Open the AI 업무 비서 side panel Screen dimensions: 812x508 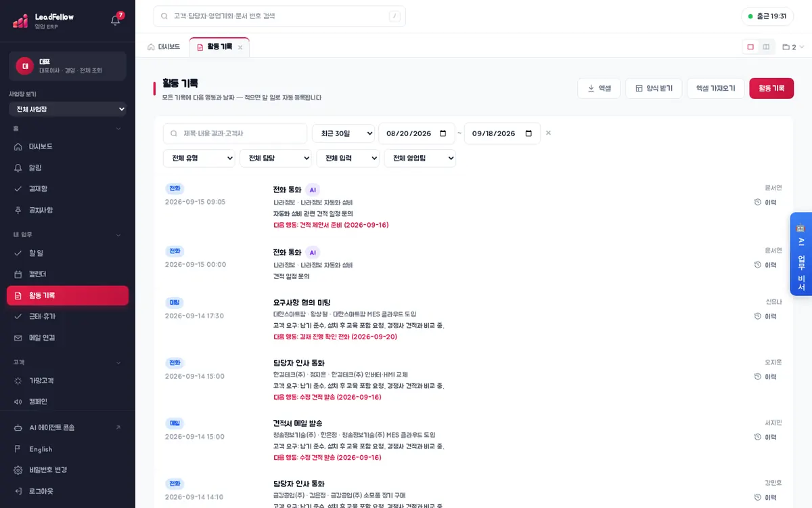[x=801, y=254]
